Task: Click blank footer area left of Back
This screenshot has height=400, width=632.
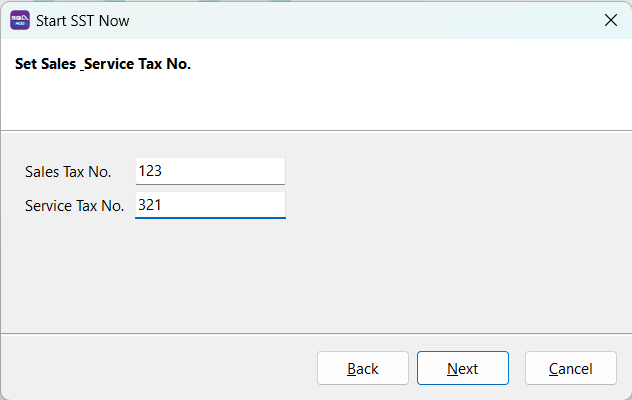Action: coord(150,368)
